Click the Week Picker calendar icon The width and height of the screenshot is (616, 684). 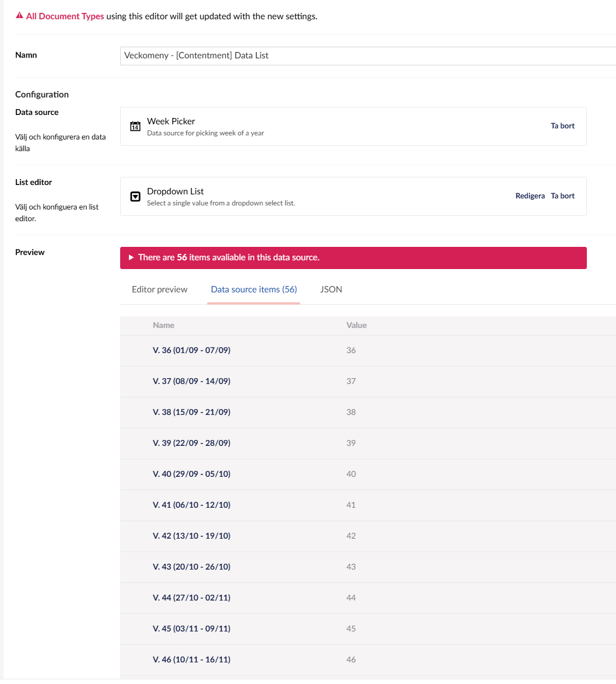pyautogui.click(x=135, y=126)
